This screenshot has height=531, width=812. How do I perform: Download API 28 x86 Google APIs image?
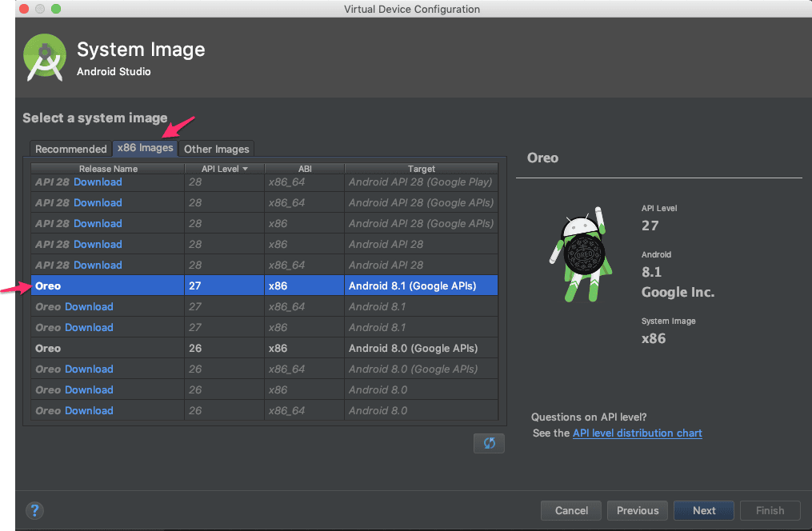point(98,224)
